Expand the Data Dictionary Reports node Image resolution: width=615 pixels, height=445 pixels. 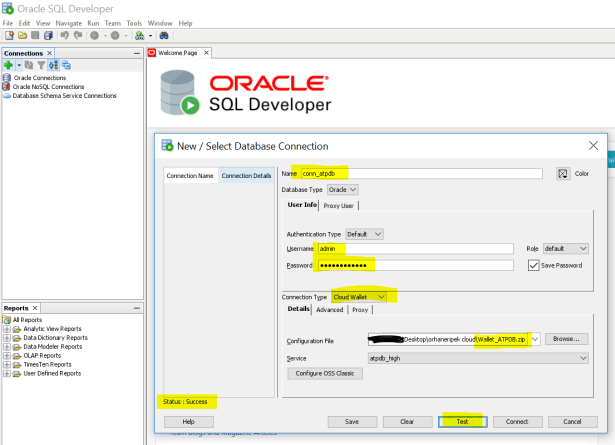coord(7,338)
